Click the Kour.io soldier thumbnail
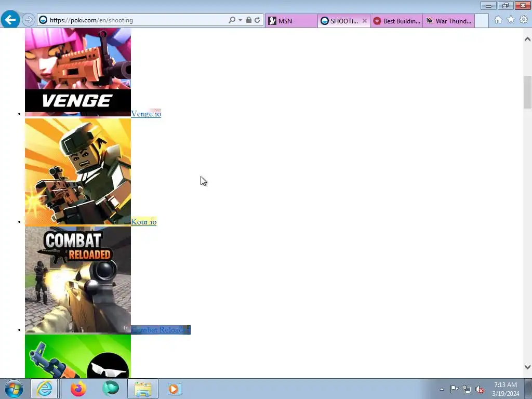The width and height of the screenshot is (532, 399). 78,171
